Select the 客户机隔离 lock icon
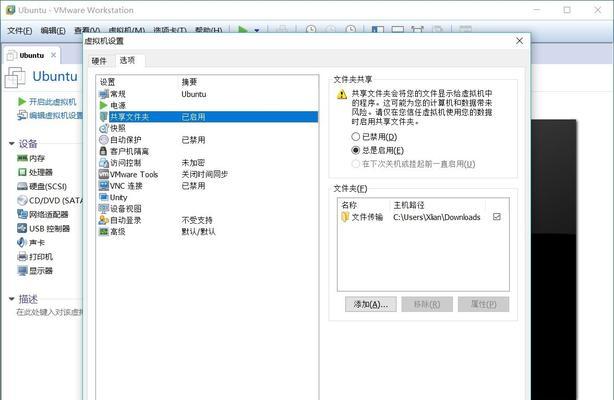The height and width of the screenshot is (400, 614). click(103, 151)
